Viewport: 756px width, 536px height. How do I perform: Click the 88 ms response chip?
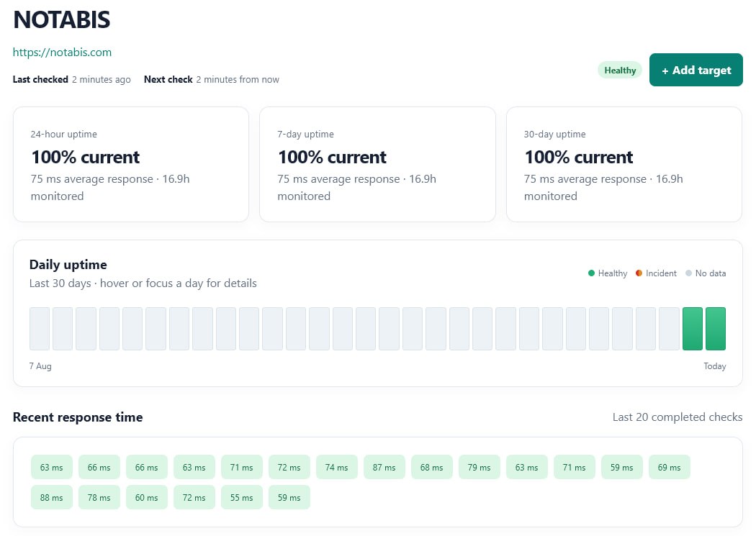pyautogui.click(x=52, y=497)
